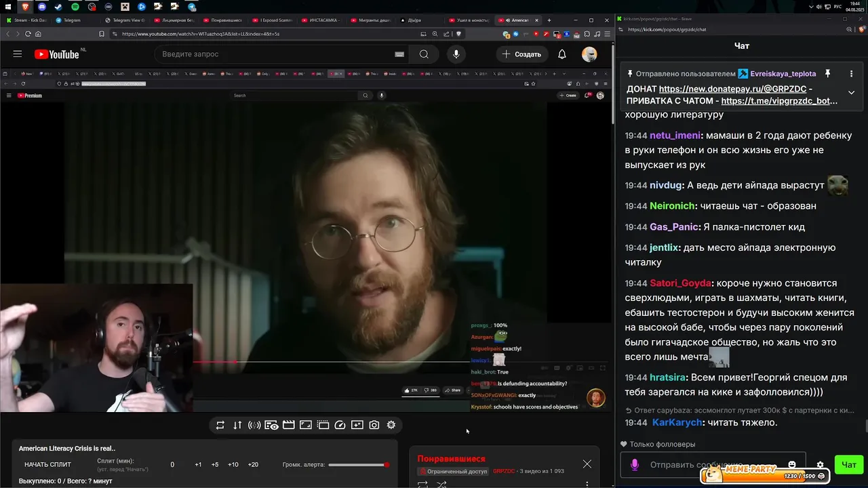Add +5 minutes to split
Image resolution: width=868 pixels, height=488 pixels.
coord(215,465)
